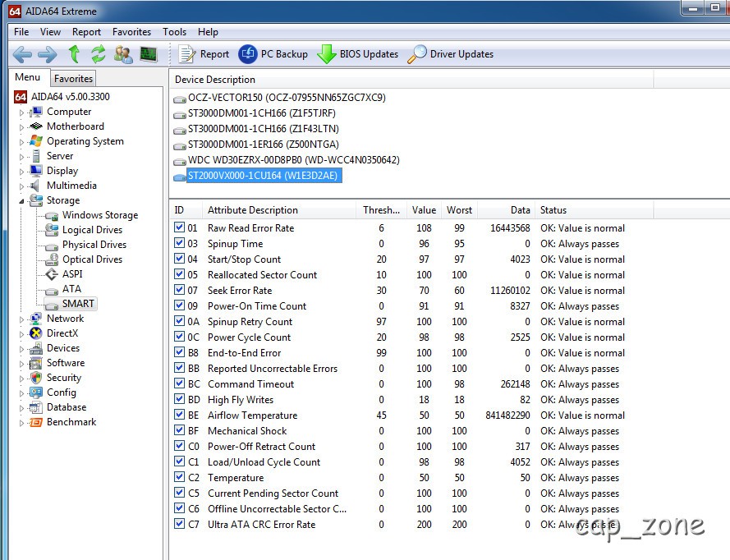
Task: Select the Storage tree icon
Action: [36, 200]
